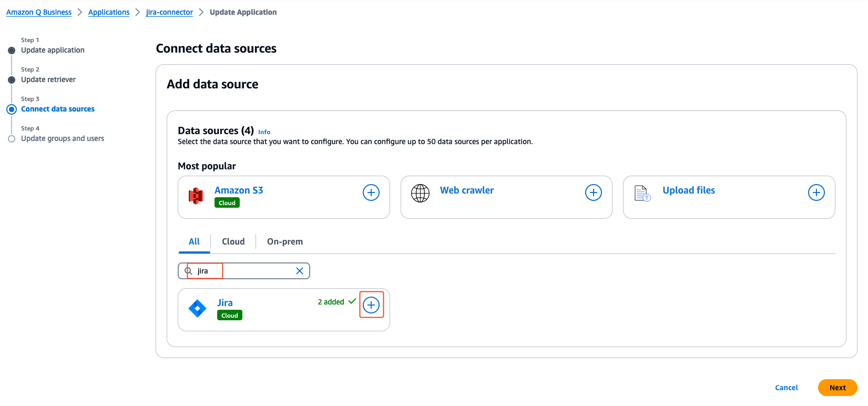Open the Web crawler title link
Screen dimensions: 868x406
(x=467, y=190)
